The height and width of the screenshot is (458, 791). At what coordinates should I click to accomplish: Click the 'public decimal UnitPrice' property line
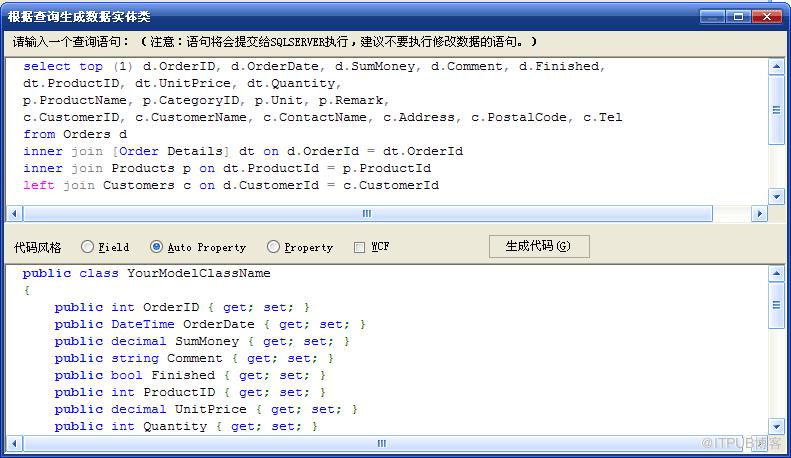tap(206, 409)
